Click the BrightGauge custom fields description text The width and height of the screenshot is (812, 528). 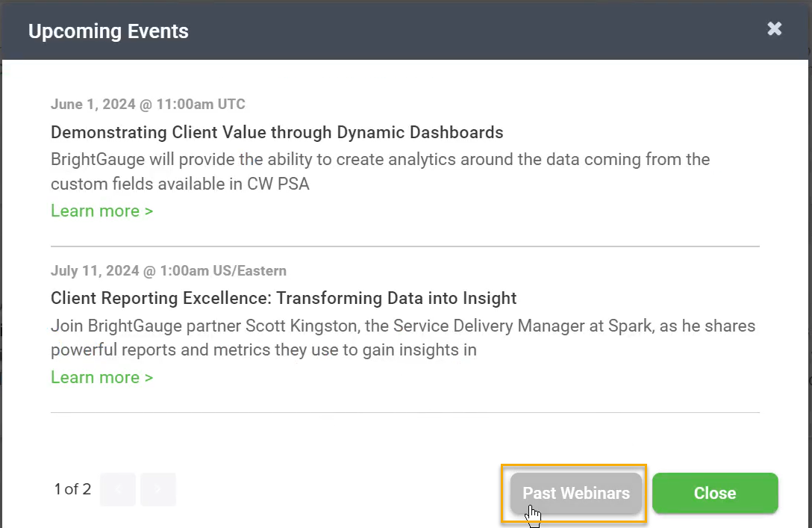pos(380,172)
